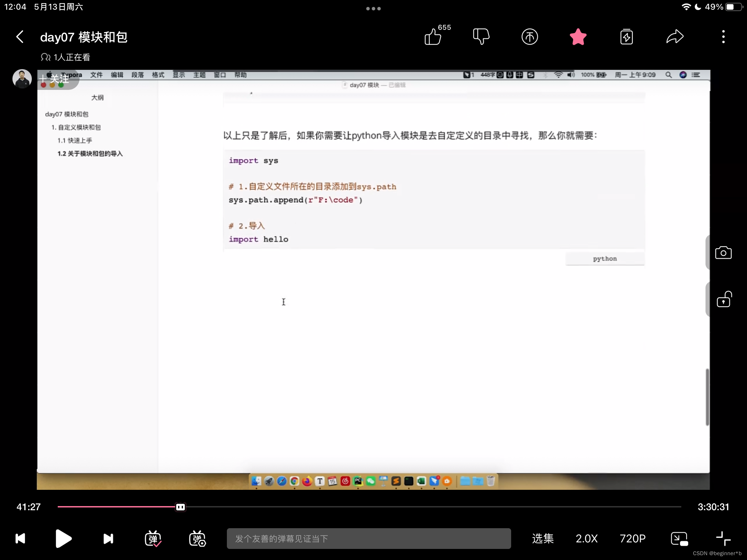Viewport: 747px width, 560px height.
Task: Go back with the top-left arrow
Action: click(20, 37)
